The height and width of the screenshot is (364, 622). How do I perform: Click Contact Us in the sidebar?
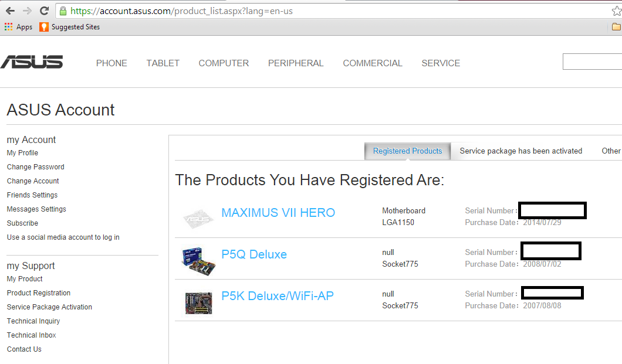pyautogui.click(x=24, y=349)
